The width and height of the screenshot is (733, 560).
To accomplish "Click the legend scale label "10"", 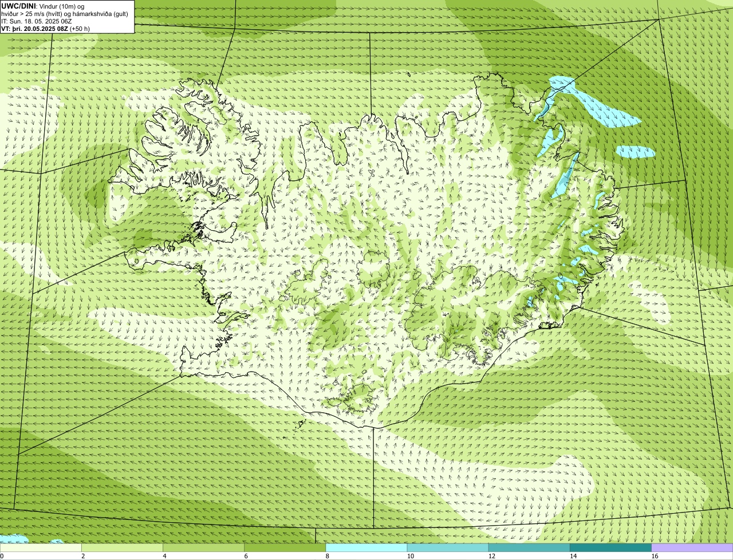I will [411, 556].
